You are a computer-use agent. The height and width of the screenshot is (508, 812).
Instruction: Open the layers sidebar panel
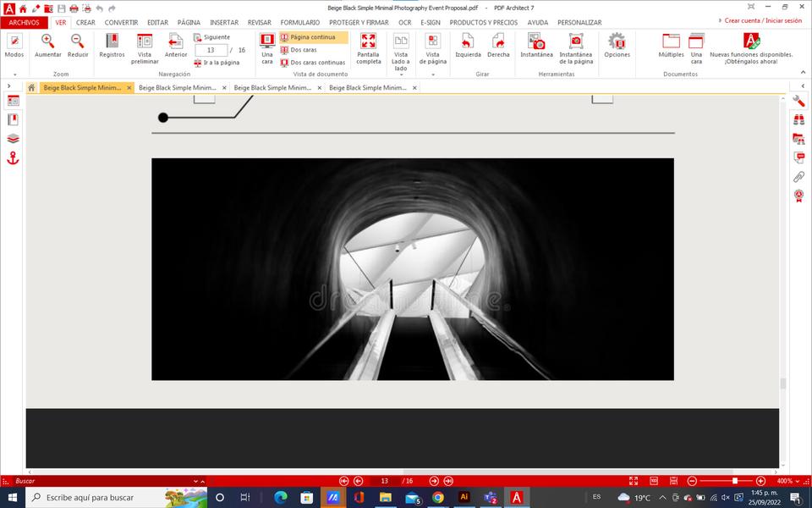13,138
